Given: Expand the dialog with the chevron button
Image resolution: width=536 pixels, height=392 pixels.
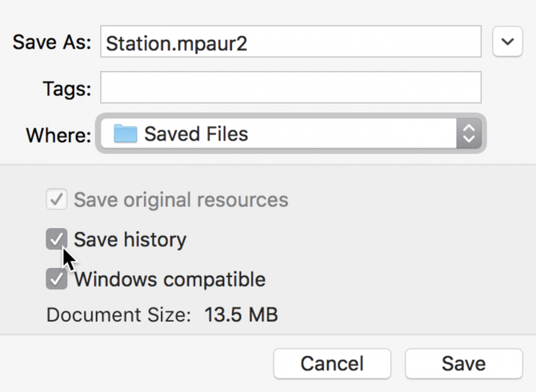Looking at the screenshot, I should [x=507, y=42].
